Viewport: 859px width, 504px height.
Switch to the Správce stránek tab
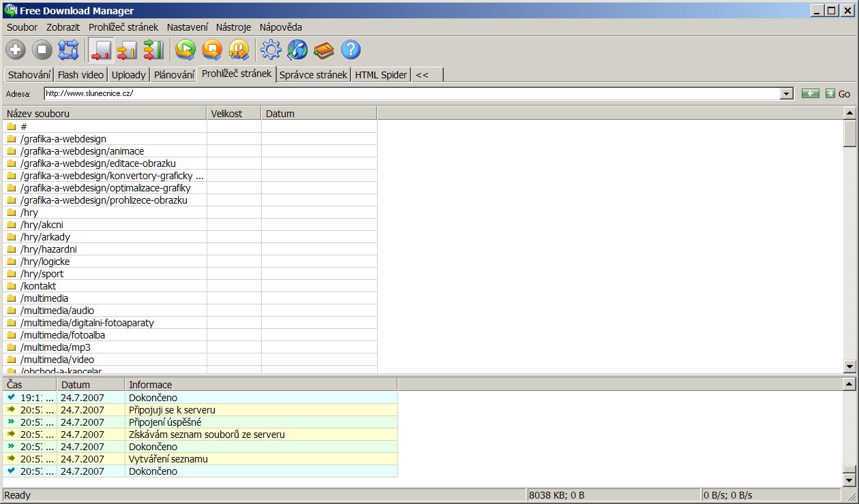tap(314, 75)
